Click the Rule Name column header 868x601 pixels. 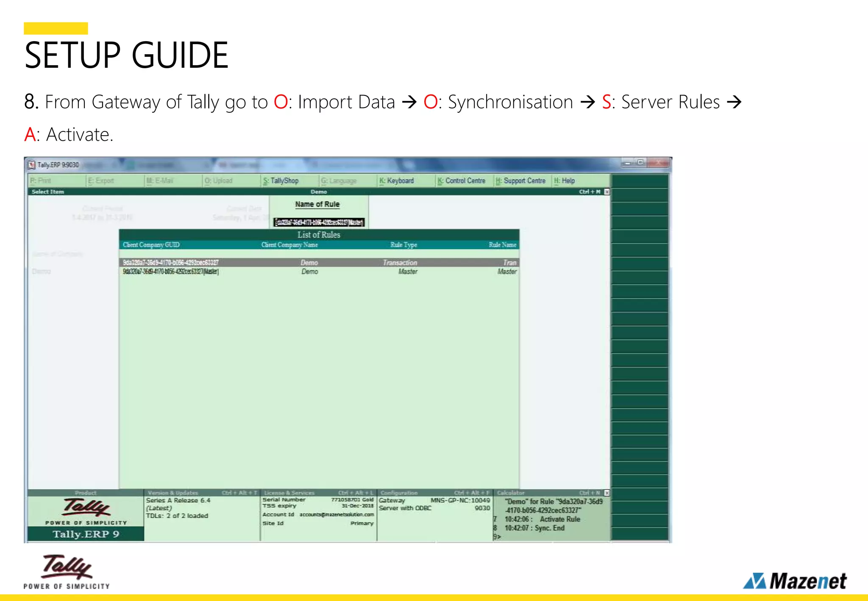click(502, 245)
